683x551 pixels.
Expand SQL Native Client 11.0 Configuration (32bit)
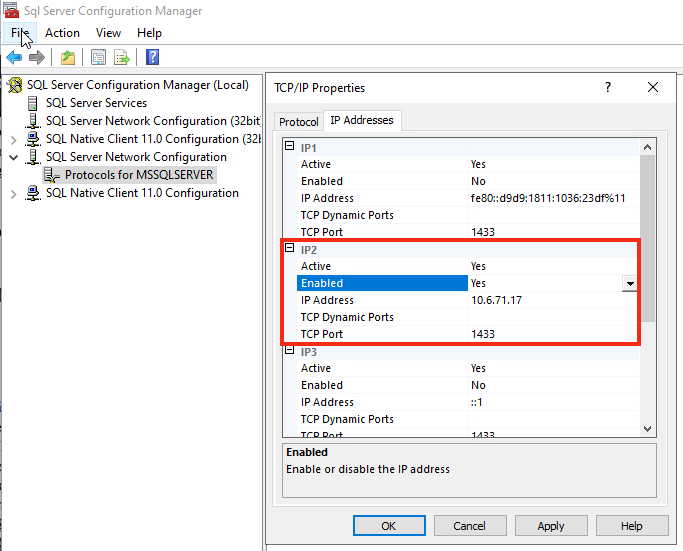(14, 140)
